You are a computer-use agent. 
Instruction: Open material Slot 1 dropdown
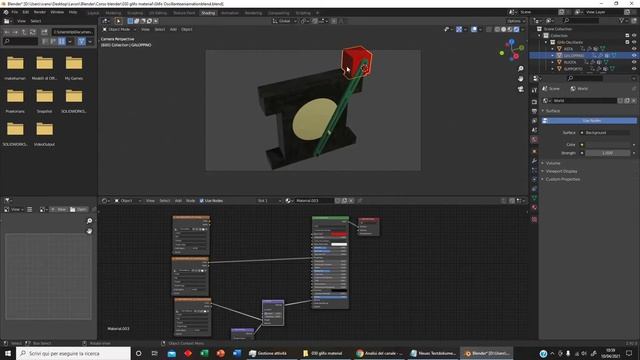269,201
